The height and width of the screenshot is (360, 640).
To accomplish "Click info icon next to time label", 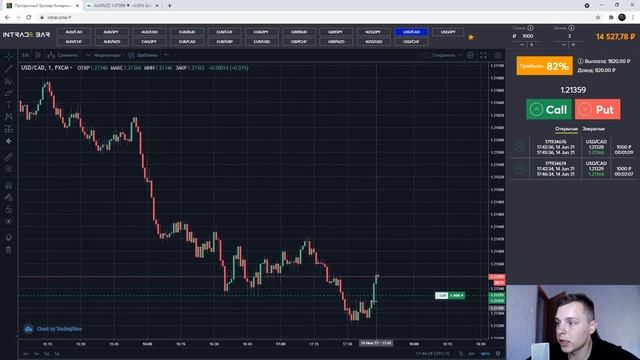I will (571, 28).
